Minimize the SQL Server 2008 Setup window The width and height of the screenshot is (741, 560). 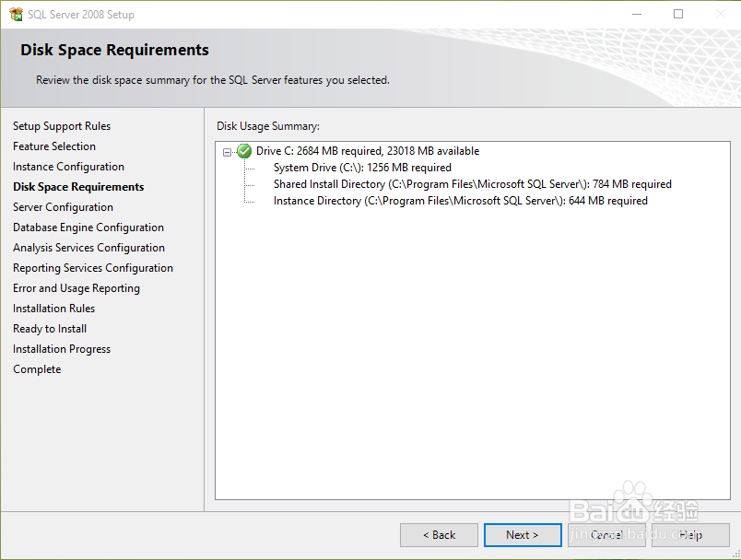(637, 14)
